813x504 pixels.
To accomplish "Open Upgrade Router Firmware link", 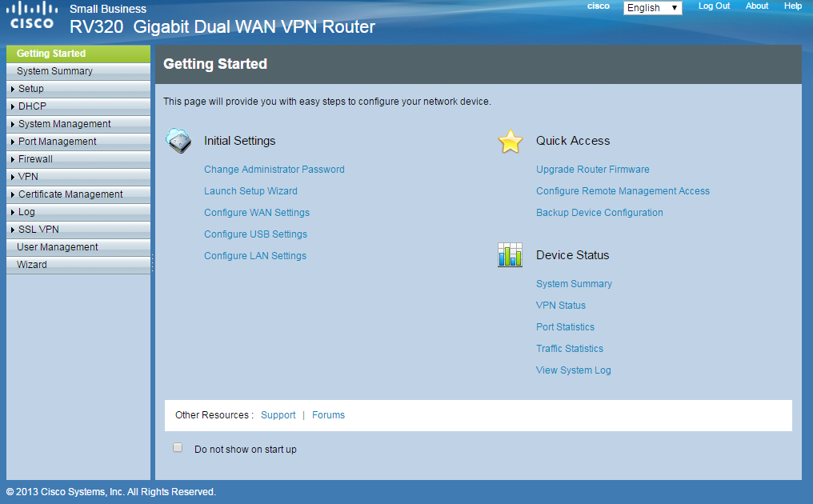I will (592, 170).
